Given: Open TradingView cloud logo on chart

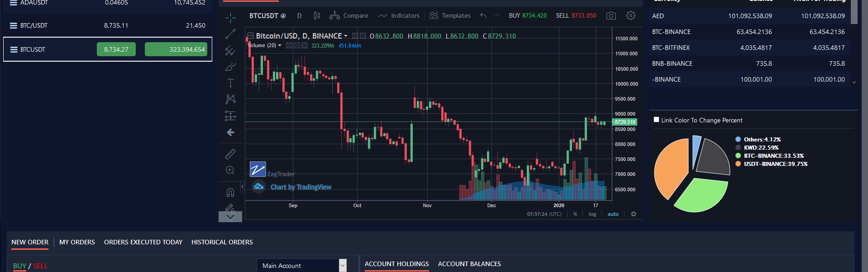Looking at the screenshot, I should click(258, 186).
